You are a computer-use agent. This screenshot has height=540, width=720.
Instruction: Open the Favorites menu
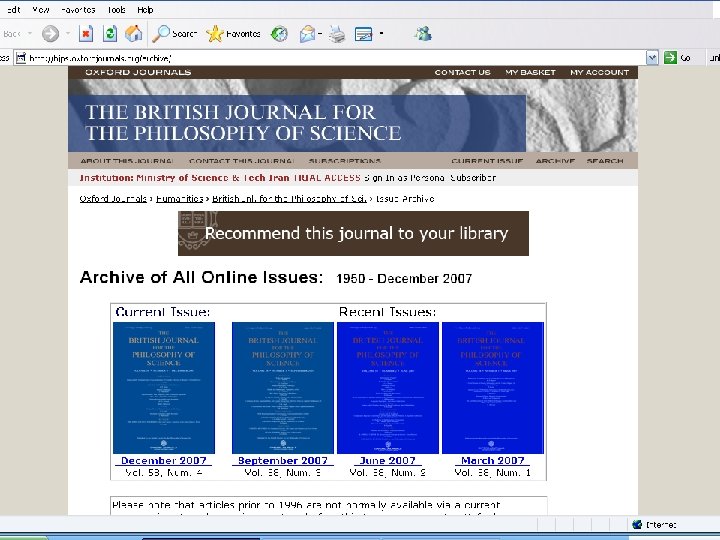(x=78, y=10)
